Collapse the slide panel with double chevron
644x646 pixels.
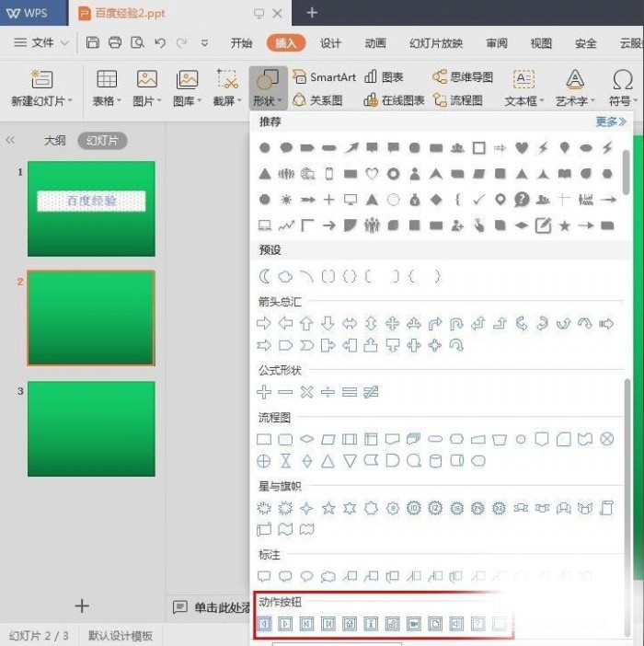10,140
